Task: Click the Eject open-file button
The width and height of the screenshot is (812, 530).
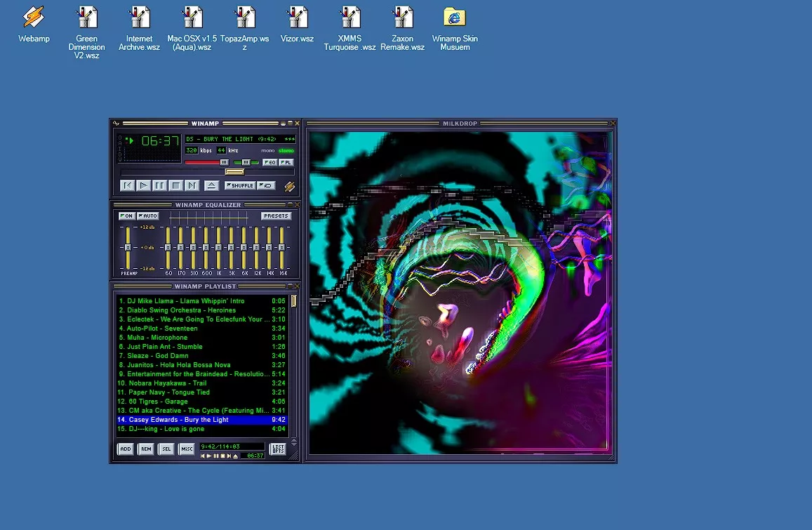Action: [211, 185]
